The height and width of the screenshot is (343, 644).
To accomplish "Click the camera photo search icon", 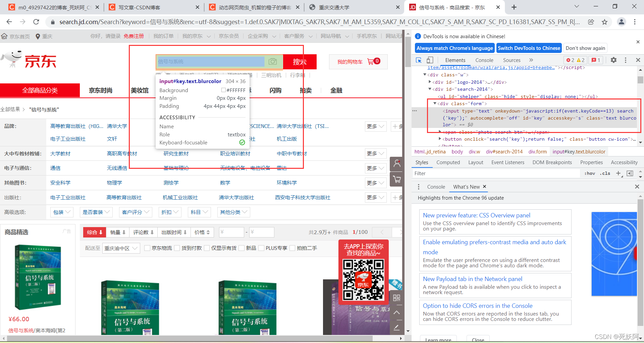I will 273,62.
